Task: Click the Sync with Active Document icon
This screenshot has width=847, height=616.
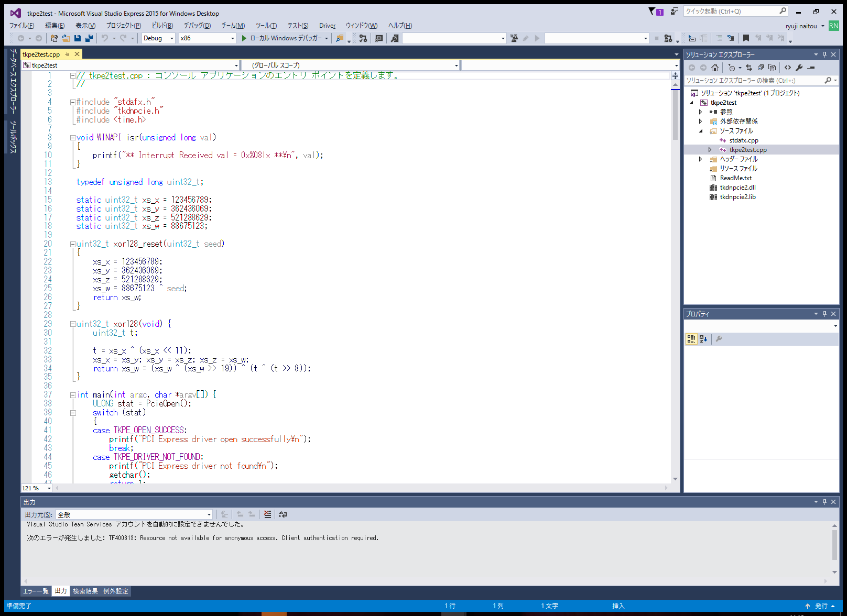Action: point(749,68)
